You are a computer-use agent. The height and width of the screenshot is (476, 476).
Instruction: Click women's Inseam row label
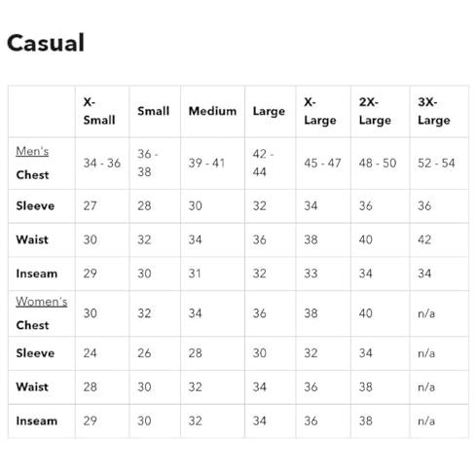click(x=37, y=421)
